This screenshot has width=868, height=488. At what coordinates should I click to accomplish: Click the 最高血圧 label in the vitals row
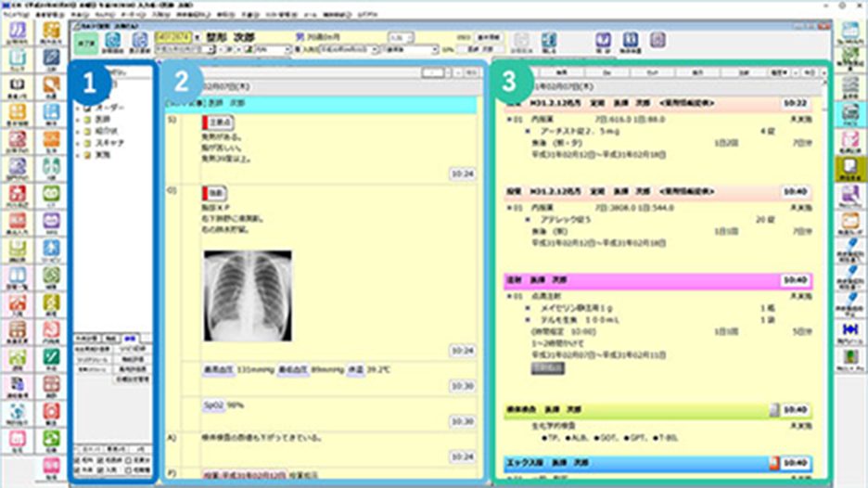pyautogui.click(x=218, y=369)
